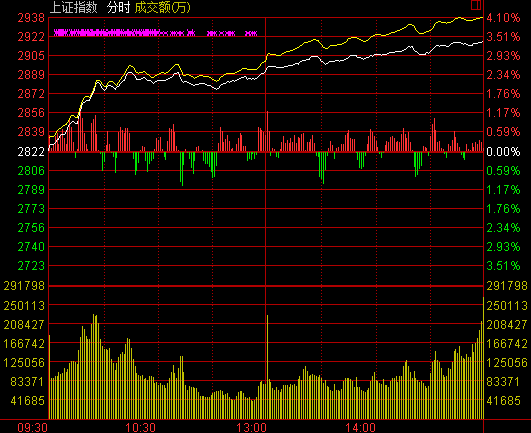Click the left 291798 volume scale label
This screenshot has width=531, height=433.
click(x=24, y=286)
